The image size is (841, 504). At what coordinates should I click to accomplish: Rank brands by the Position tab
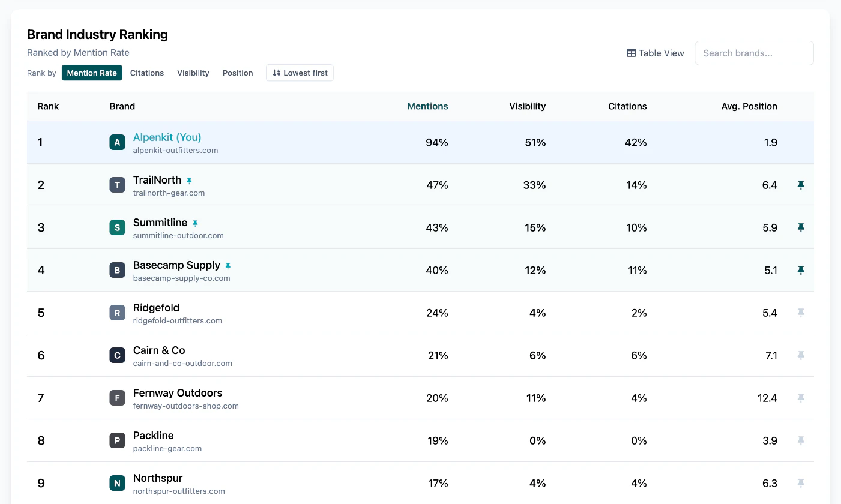point(238,73)
